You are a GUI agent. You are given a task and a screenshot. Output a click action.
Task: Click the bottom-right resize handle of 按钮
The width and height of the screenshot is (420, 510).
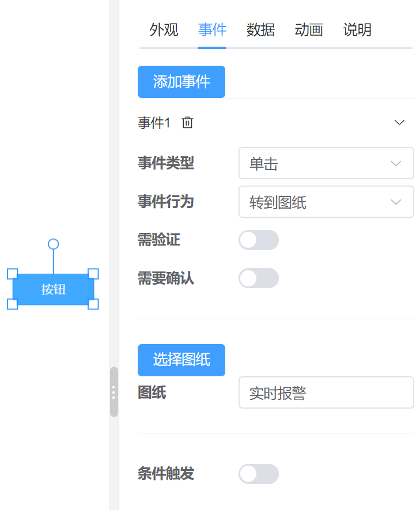pos(93,304)
